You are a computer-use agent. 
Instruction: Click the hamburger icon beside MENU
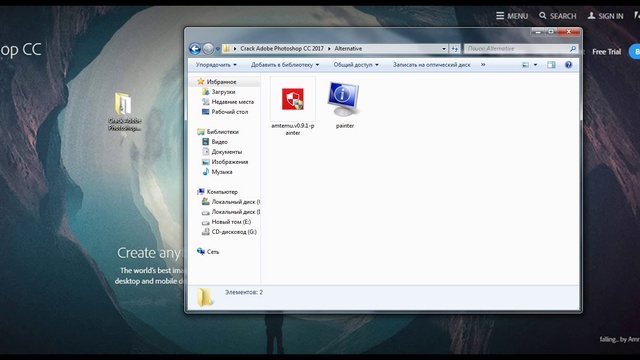[x=500, y=16]
